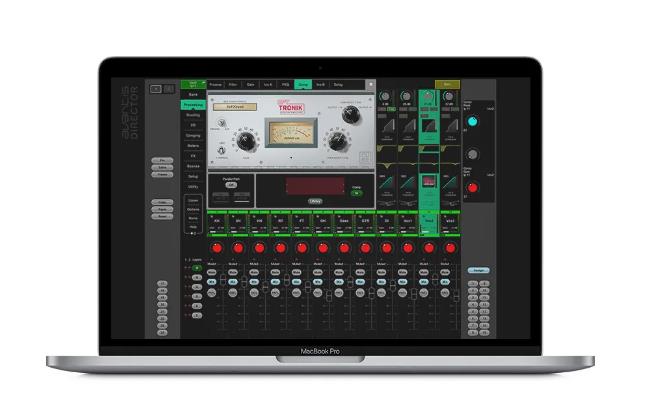
Task: Click the Reset button in left panel
Action: [x=162, y=216]
